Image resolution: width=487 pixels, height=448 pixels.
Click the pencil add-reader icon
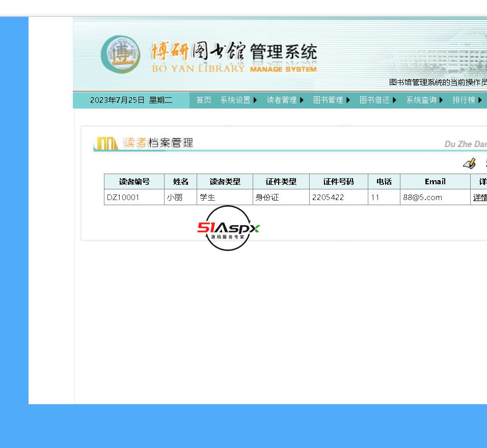point(469,163)
